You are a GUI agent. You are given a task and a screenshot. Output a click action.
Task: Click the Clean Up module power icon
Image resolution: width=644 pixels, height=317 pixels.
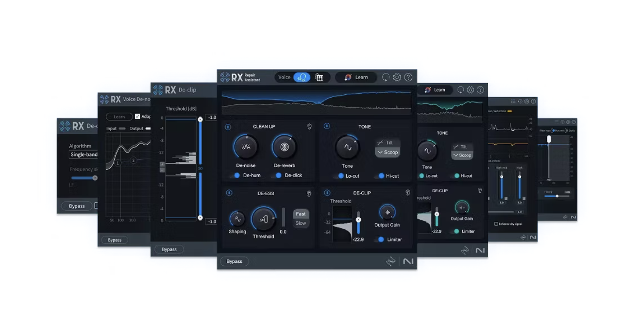(x=228, y=127)
